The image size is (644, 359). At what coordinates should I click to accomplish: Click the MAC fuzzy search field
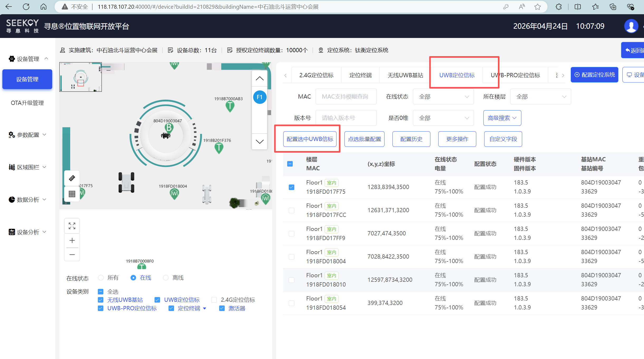click(346, 97)
